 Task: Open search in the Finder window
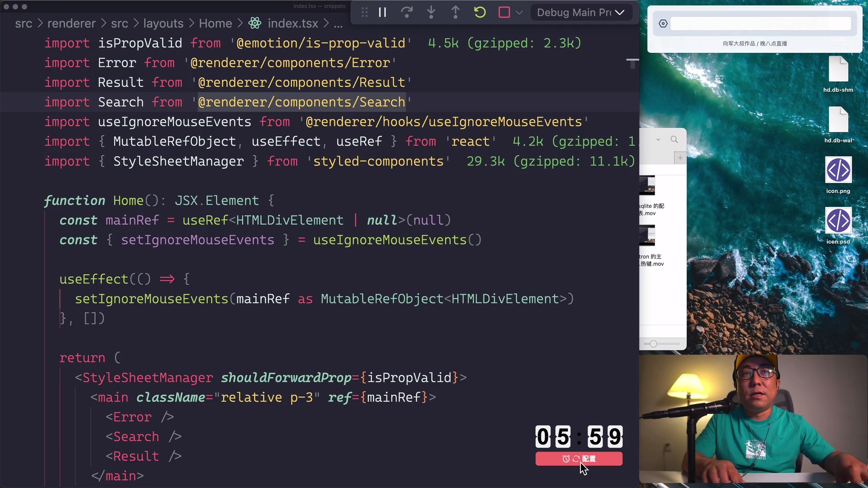pos(674,140)
